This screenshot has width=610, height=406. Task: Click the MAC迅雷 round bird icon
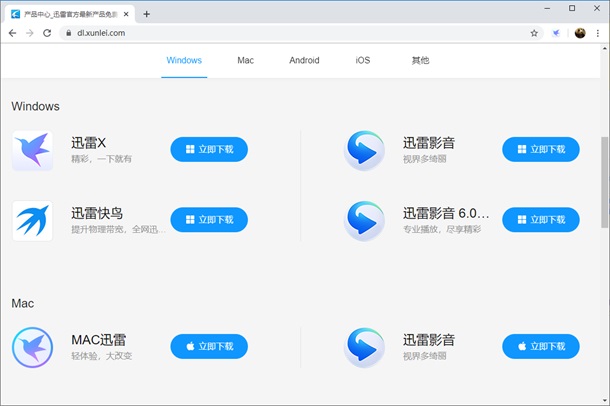[33, 347]
